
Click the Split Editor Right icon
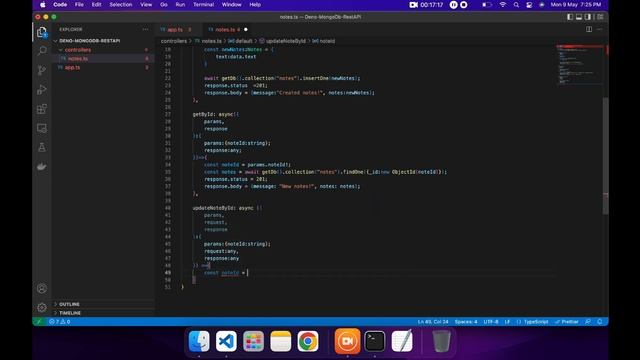point(589,29)
